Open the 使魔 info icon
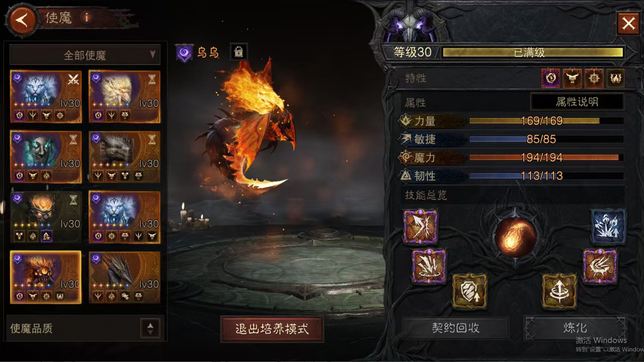This screenshot has height=362, width=644. 87,17
